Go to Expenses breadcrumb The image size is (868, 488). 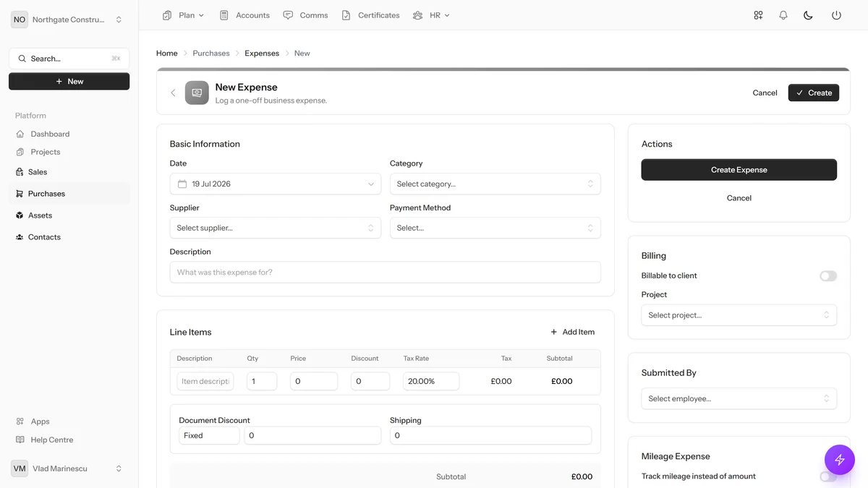[262, 53]
